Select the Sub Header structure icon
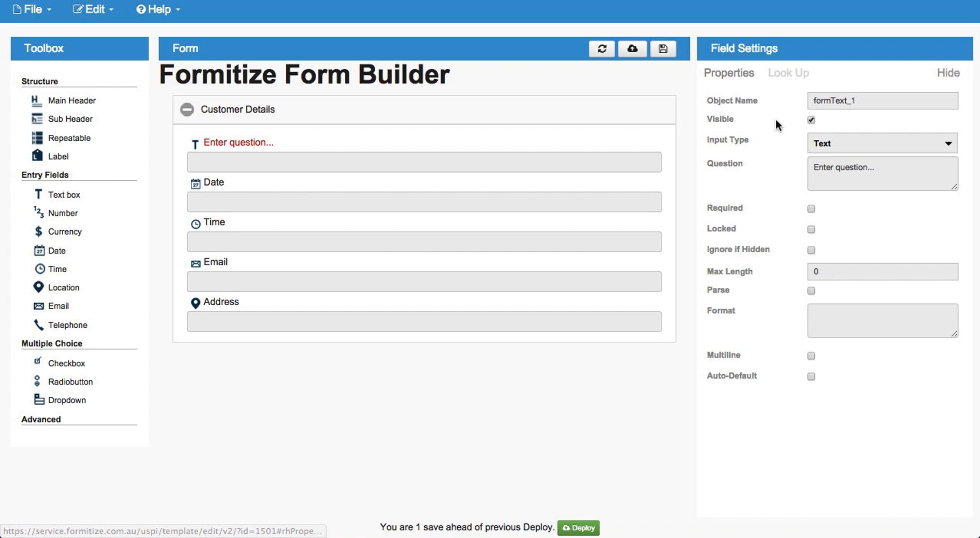 (x=37, y=119)
